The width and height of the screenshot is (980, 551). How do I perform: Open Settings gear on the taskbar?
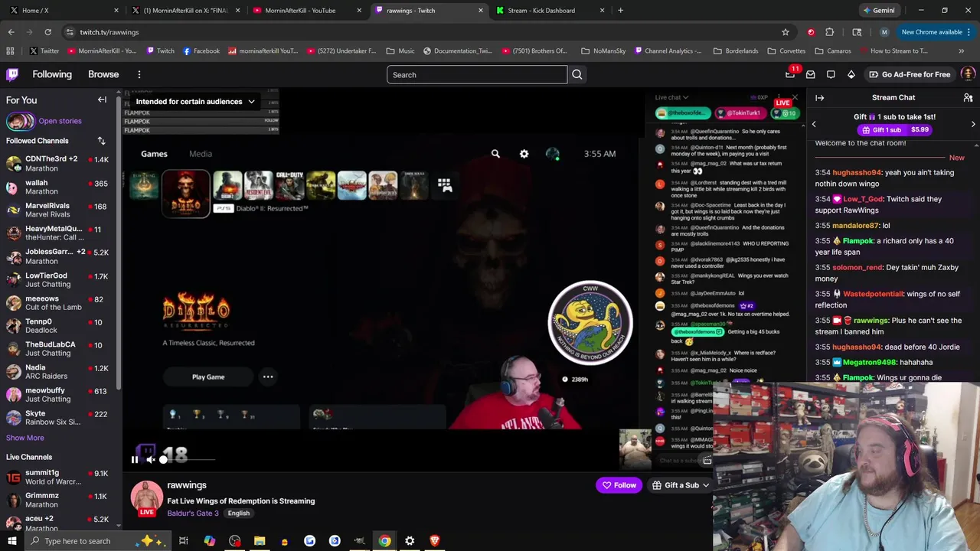click(x=410, y=541)
